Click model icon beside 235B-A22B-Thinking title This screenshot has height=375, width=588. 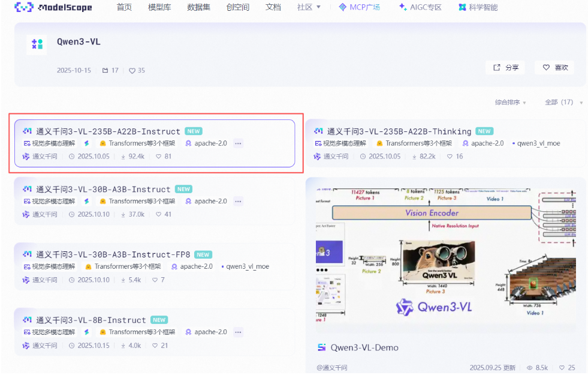tap(318, 131)
